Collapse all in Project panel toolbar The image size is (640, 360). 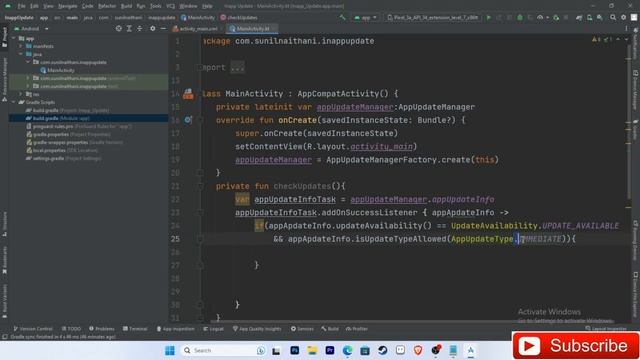(140, 29)
